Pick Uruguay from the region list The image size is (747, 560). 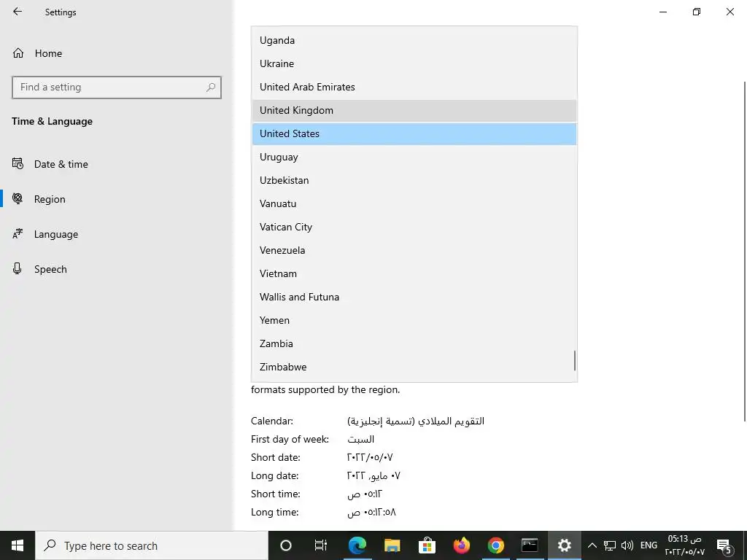[414, 157]
